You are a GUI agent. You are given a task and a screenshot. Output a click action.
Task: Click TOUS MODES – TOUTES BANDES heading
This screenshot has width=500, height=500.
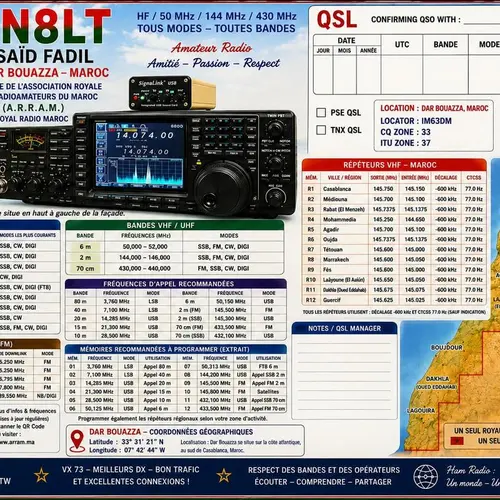[216, 29]
